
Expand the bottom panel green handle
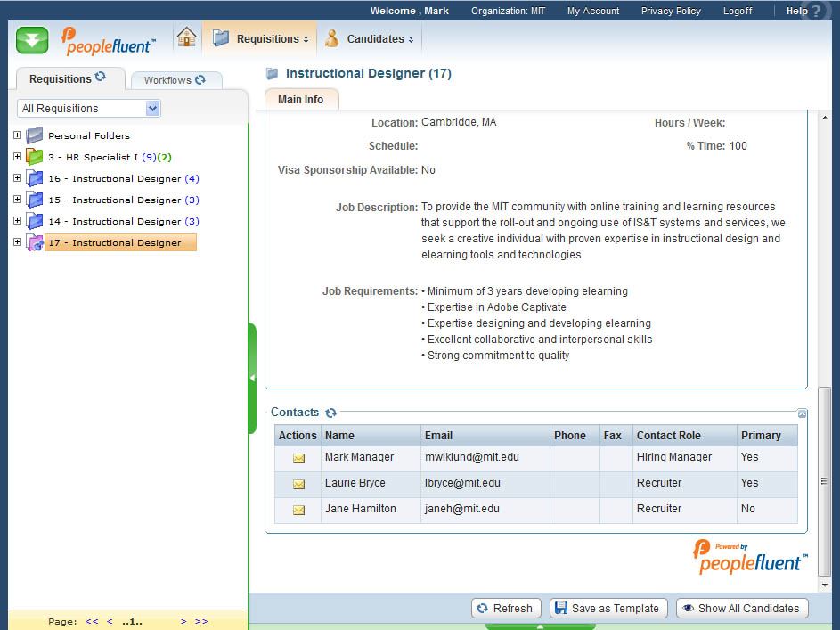pyautogui.click(x=540, y=626)
